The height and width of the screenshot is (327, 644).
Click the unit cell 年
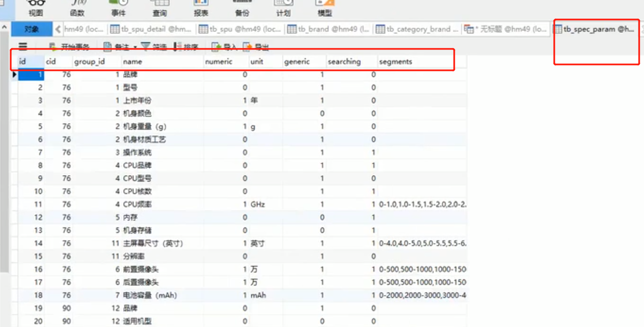coord(266,100)
